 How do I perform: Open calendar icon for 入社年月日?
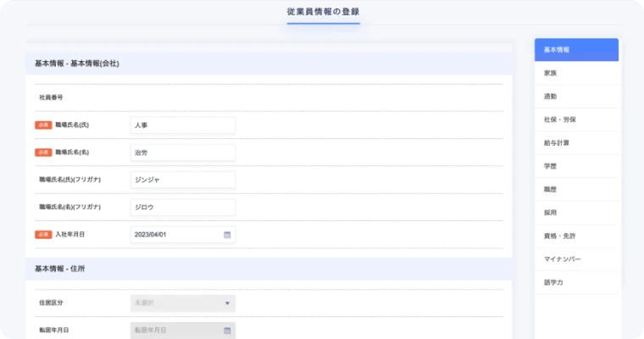(227, 235)
